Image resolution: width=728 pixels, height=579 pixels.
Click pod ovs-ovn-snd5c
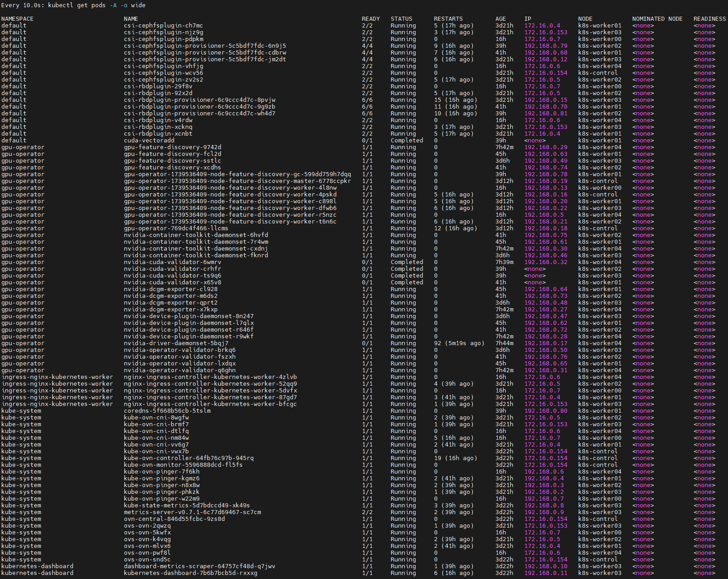[147, 560]
